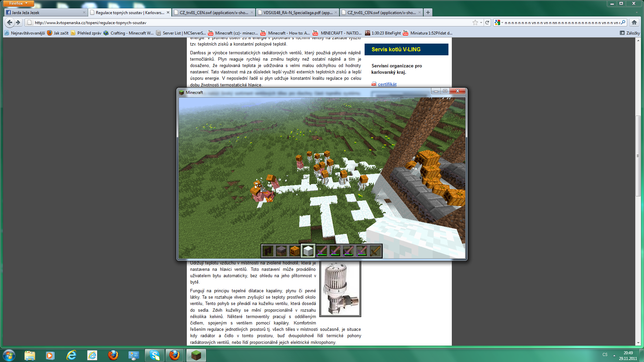Close the VDSXJ148_RA-N_SpecialJaga.pdf tab
The width and height of the screenshot is (644, 362).
[336, 12]
